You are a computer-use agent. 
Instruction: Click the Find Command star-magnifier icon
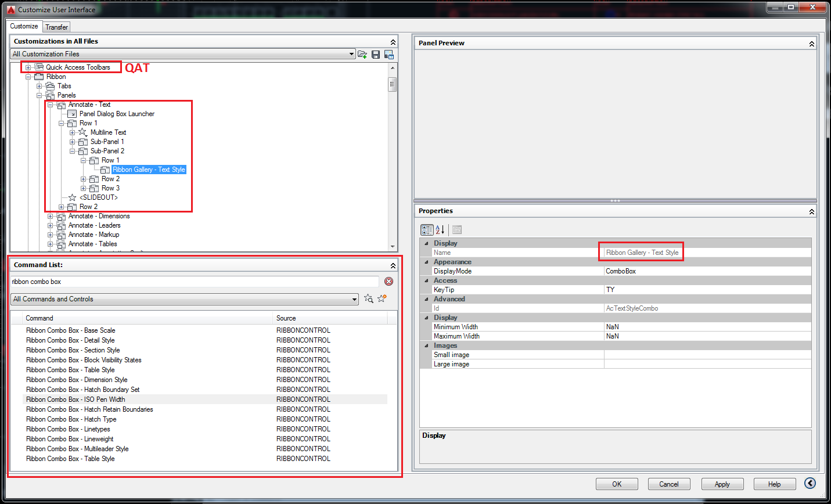click(x=369, y=299)
